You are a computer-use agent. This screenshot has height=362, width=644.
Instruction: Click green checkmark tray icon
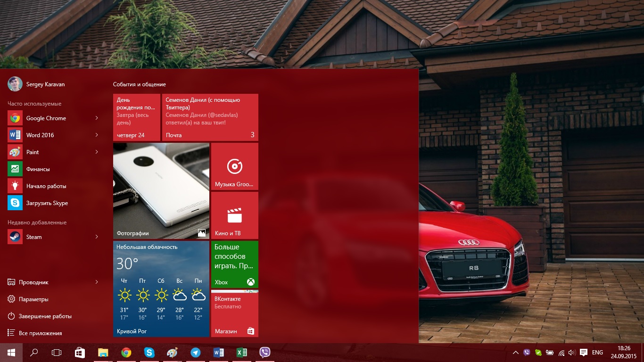538,353
